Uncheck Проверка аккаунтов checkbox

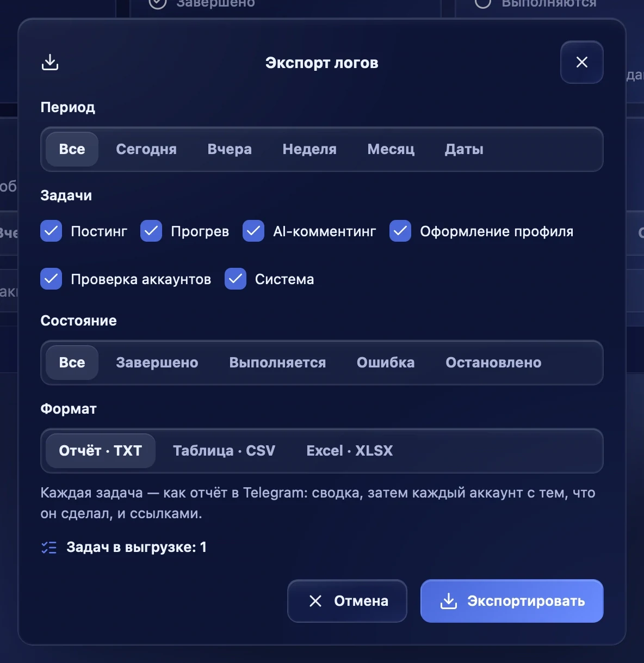pyautogui.click(x=51, y=279)
